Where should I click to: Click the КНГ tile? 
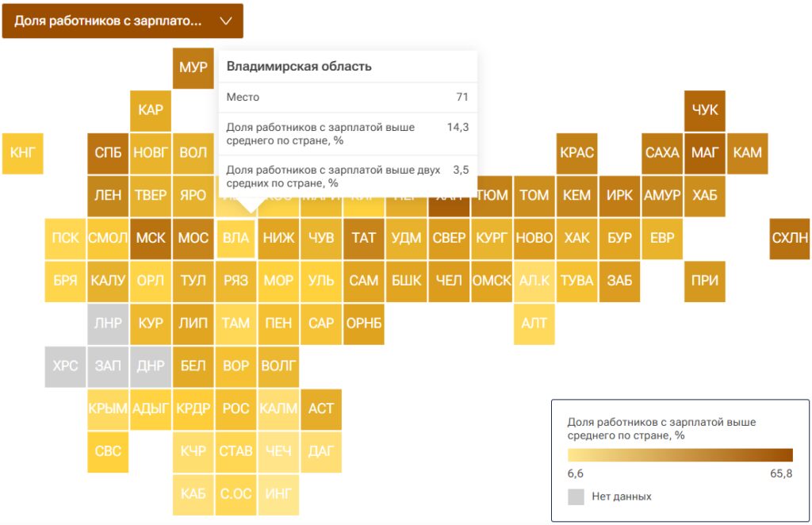[x=23, y=153]
